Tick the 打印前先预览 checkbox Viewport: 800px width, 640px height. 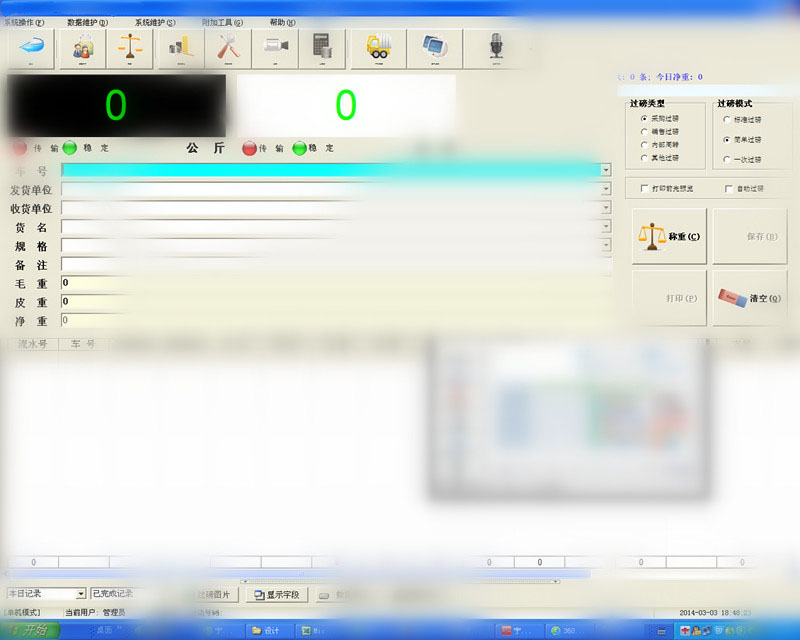643,188
